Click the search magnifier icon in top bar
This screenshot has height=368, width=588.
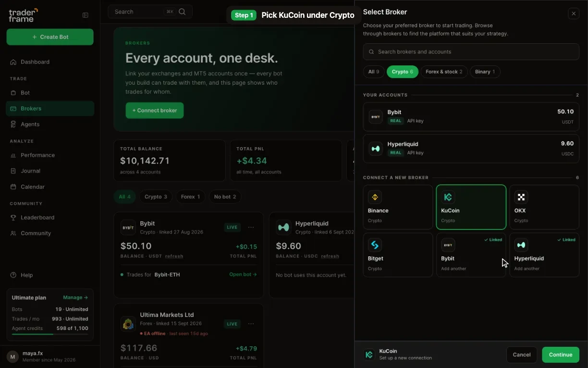182,12
